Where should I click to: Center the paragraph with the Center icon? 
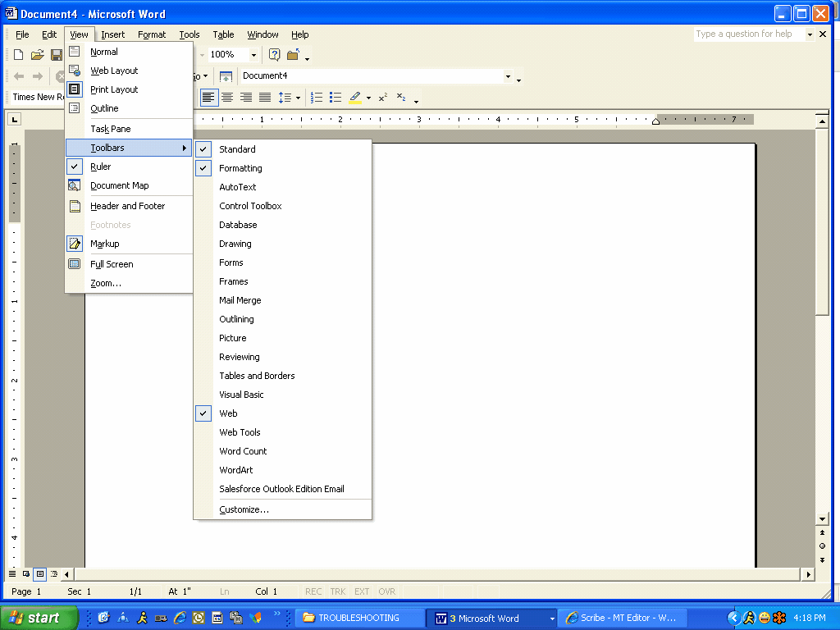pos(227,98)
